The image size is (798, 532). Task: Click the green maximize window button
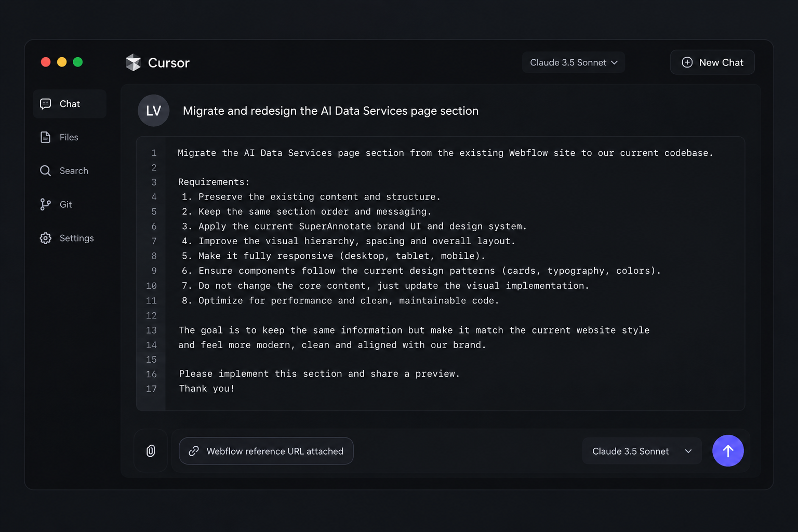(78, 62)
